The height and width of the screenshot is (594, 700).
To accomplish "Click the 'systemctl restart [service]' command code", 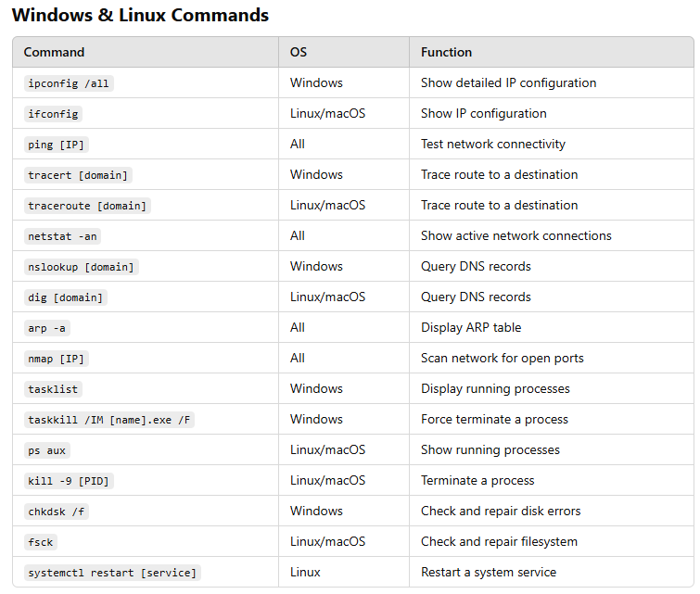I will point(112,573).
